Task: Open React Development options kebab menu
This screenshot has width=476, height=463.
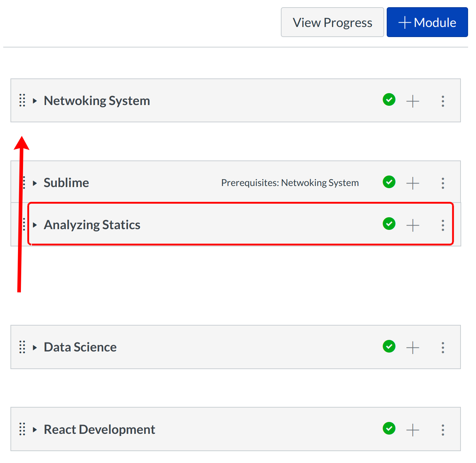Action: pyautogui.click(x=443, y=430)
